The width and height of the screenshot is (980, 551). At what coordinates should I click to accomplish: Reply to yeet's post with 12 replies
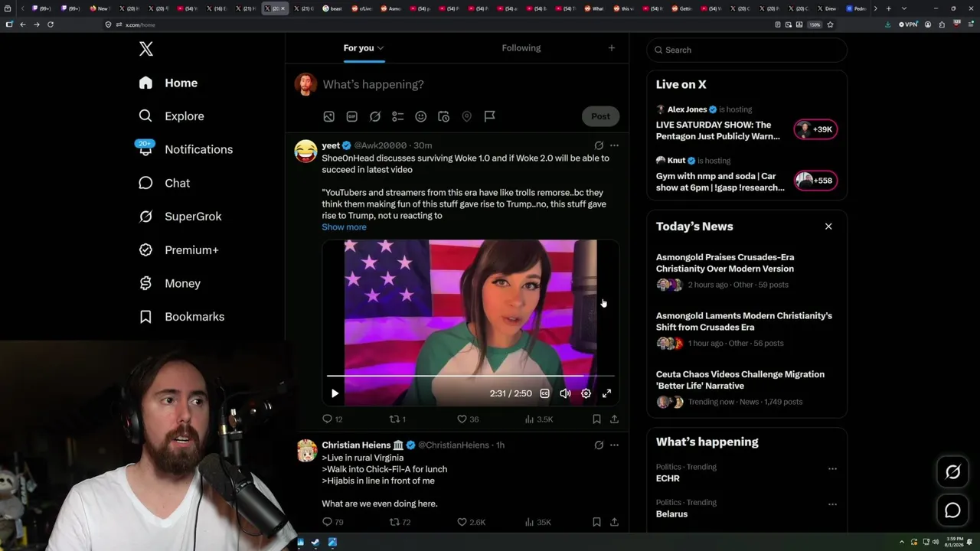point(332,419)
